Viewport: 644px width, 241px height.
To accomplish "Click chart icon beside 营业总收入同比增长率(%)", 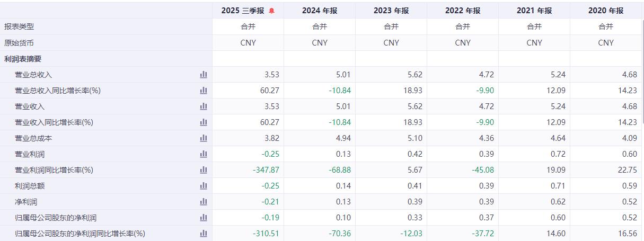I will coord(204,91).
